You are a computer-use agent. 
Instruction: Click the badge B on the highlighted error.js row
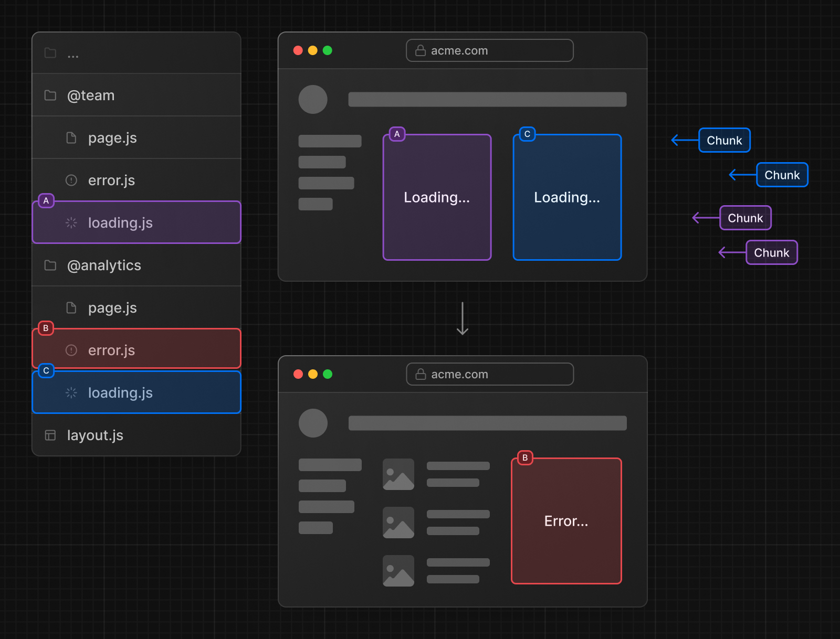coord(46,328)
